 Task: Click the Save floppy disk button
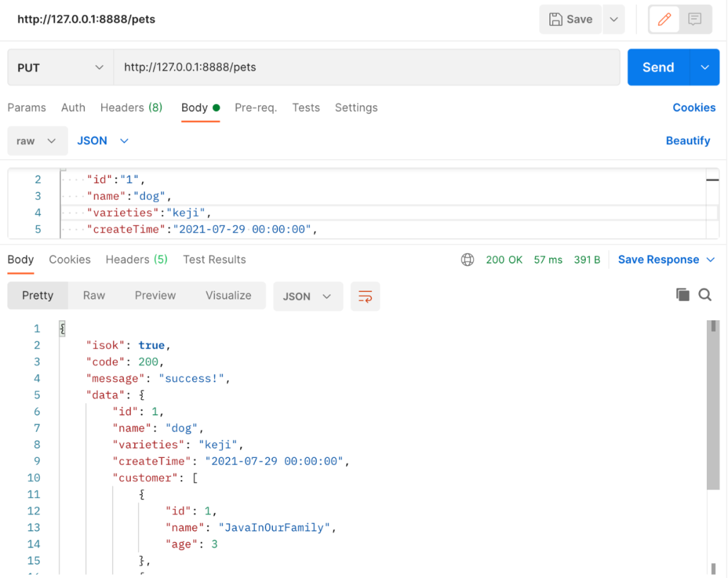571,20
